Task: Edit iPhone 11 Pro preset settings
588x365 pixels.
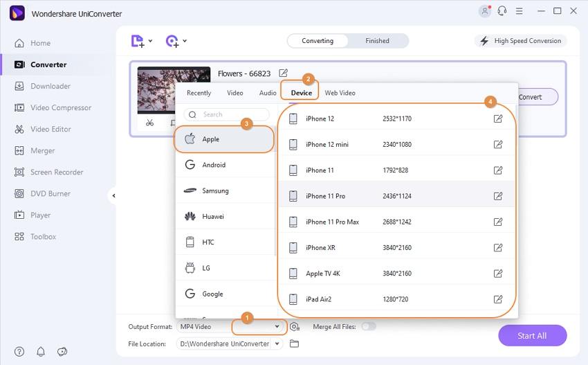Action: (x=497, y=196)
